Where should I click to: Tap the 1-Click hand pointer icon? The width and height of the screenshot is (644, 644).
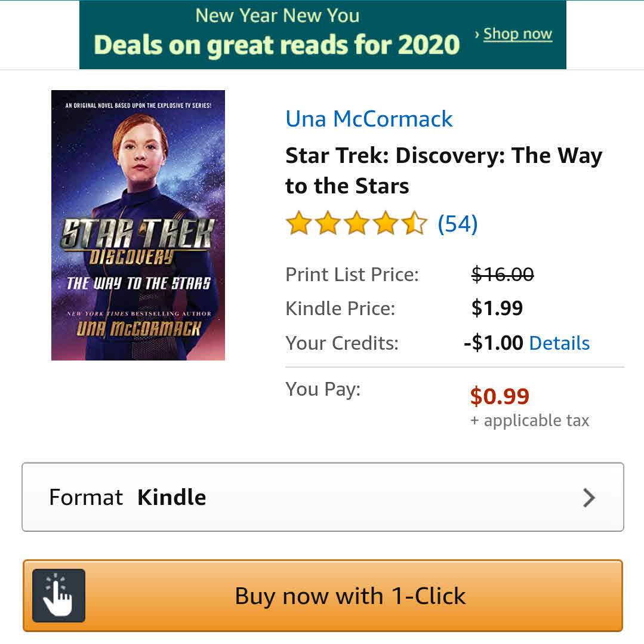(x=58, y=595)
